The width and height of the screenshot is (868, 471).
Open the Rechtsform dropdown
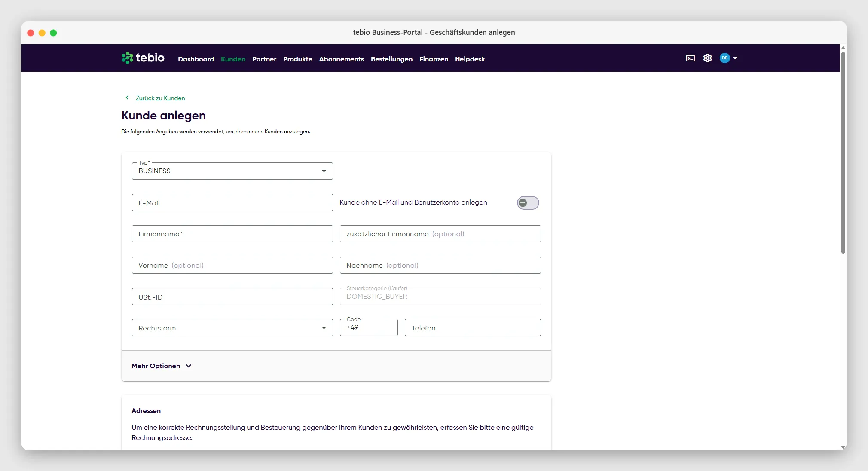point(232,328)
